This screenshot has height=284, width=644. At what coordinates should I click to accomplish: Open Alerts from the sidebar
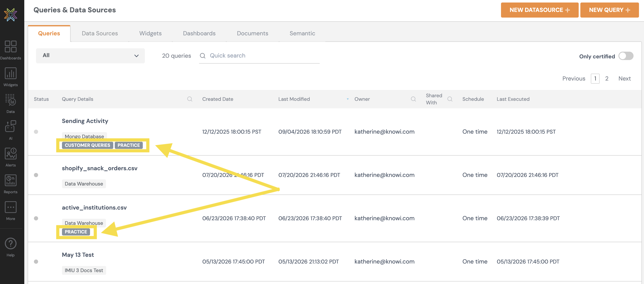coord(10,157)
